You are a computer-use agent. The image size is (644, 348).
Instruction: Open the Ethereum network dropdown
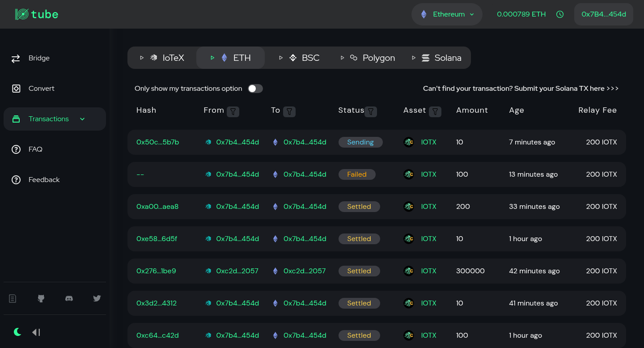click(x=447, y=14)
